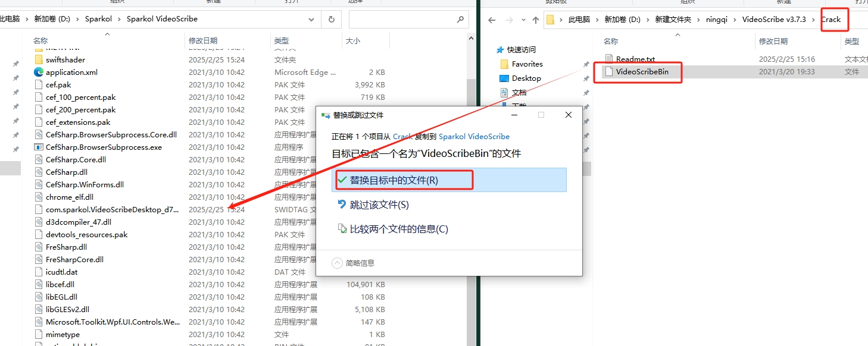Viewport: 868px width, 346px height.
Task: Close the replace or skip files dialog
Action: point(569,115)
